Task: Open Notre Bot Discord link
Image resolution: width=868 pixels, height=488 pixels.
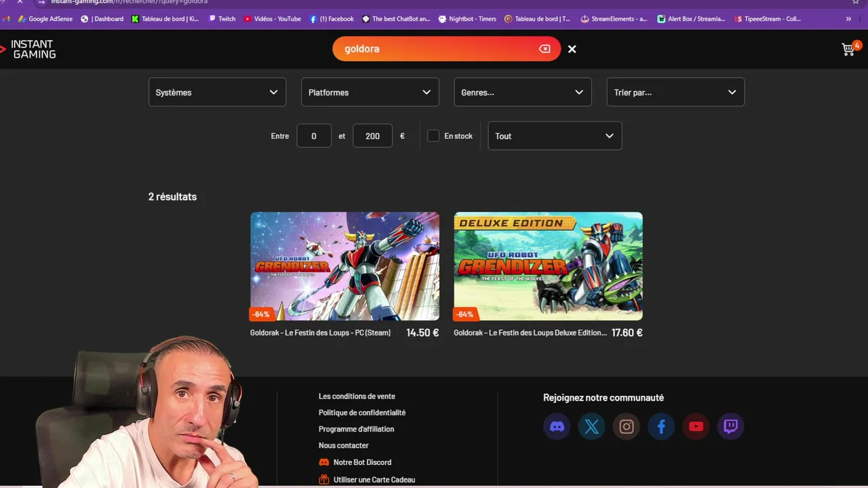Action: [x=355, y=462]
